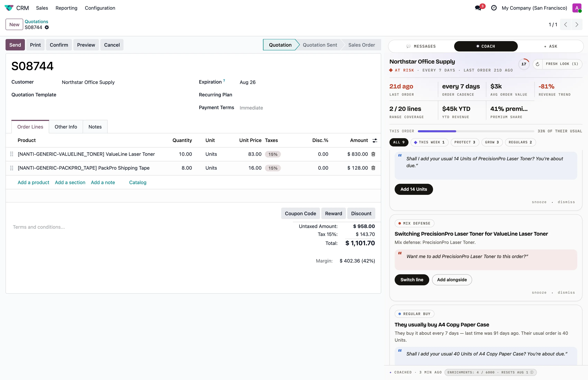This screenshot has width=588, height=380.
Task: Open the user avatar menu
Action: pos(577,8)
